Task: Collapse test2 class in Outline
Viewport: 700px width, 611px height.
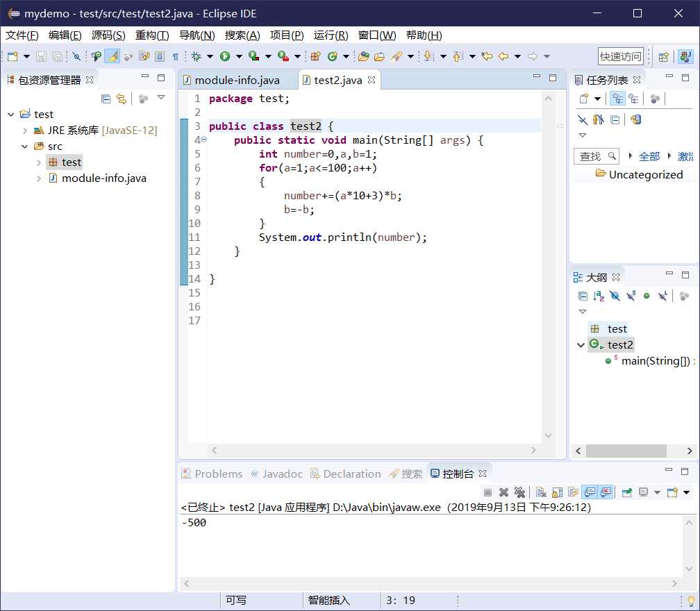Action: pyautogui.click(x=581, y=345)
